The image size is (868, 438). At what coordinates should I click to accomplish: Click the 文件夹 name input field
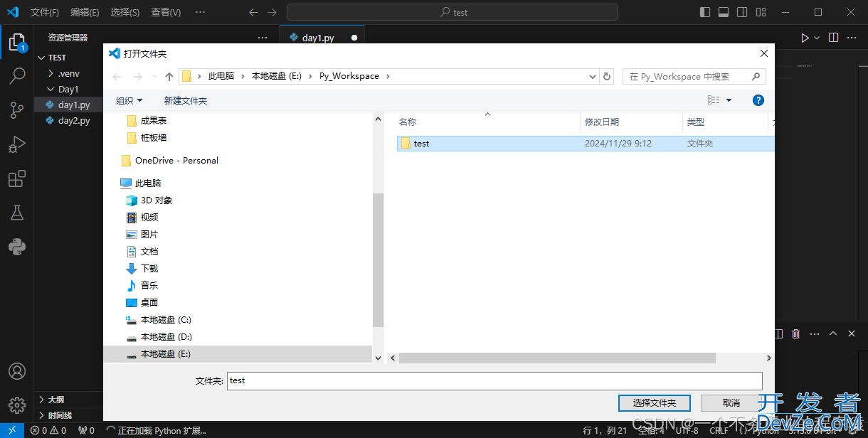click(494, 380)
